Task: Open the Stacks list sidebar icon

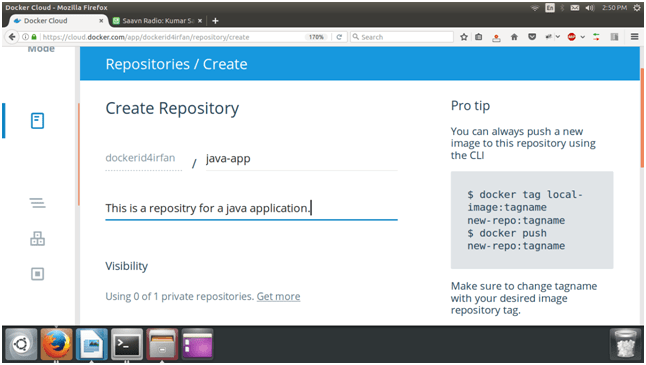Action: [x=37, y=203]
